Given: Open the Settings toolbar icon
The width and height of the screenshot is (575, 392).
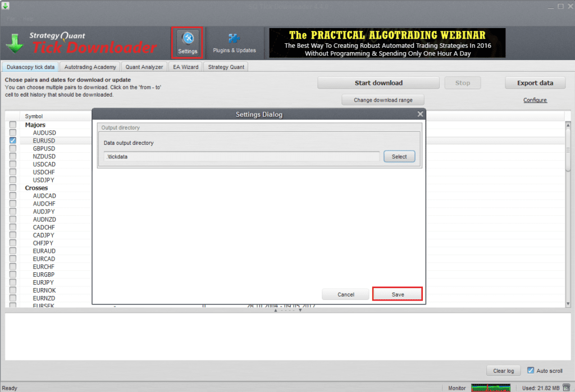Looking at the screenshot, I should click(x=188, y=43).
